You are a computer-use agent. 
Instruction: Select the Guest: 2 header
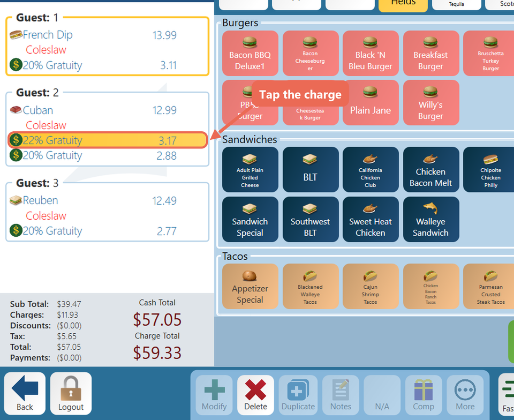tap(37, 93)
